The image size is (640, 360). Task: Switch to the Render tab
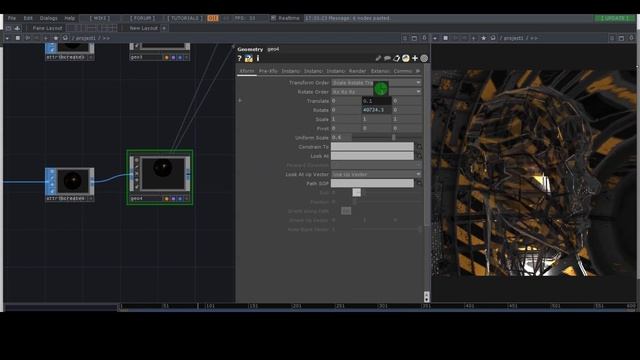tap(358, 71)
